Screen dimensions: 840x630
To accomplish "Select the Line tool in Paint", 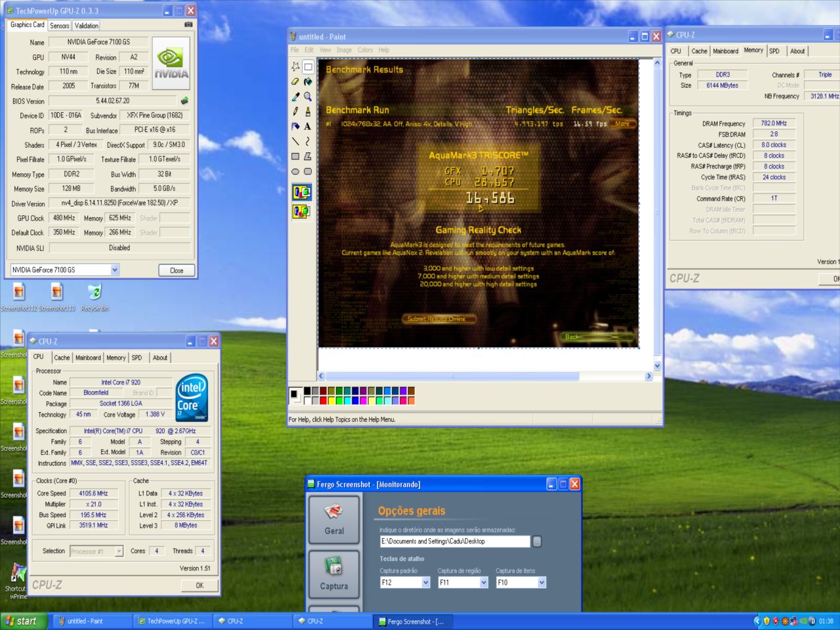I will click(x=295, y=141).
